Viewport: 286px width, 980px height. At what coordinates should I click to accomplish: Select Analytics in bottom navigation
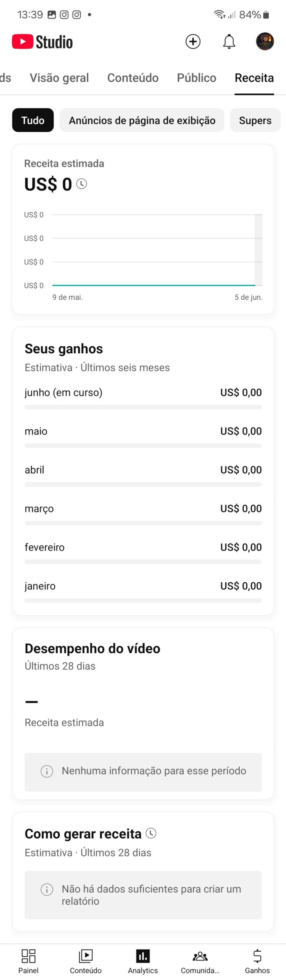pos(143,961)
